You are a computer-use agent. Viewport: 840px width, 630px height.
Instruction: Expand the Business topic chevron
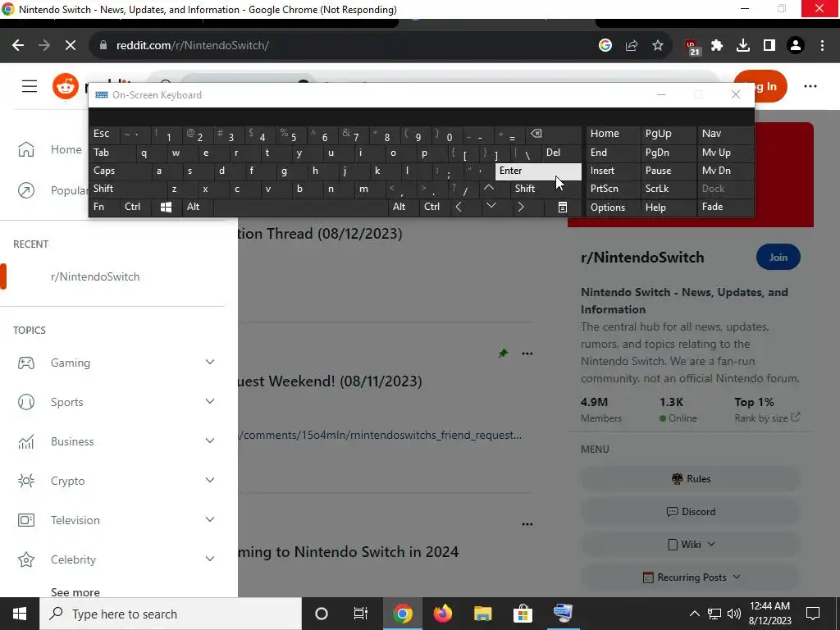(x=210, y=441)
